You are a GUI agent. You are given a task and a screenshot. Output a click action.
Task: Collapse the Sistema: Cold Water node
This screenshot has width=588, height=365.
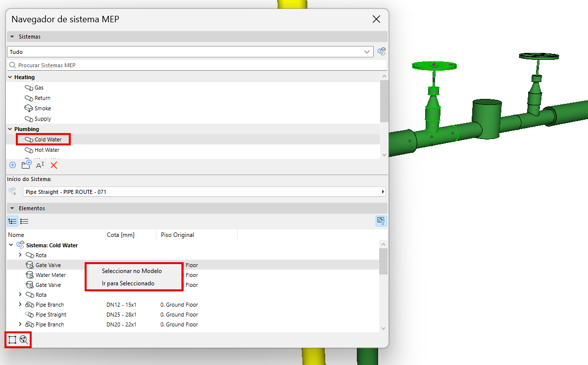(11, 245)
